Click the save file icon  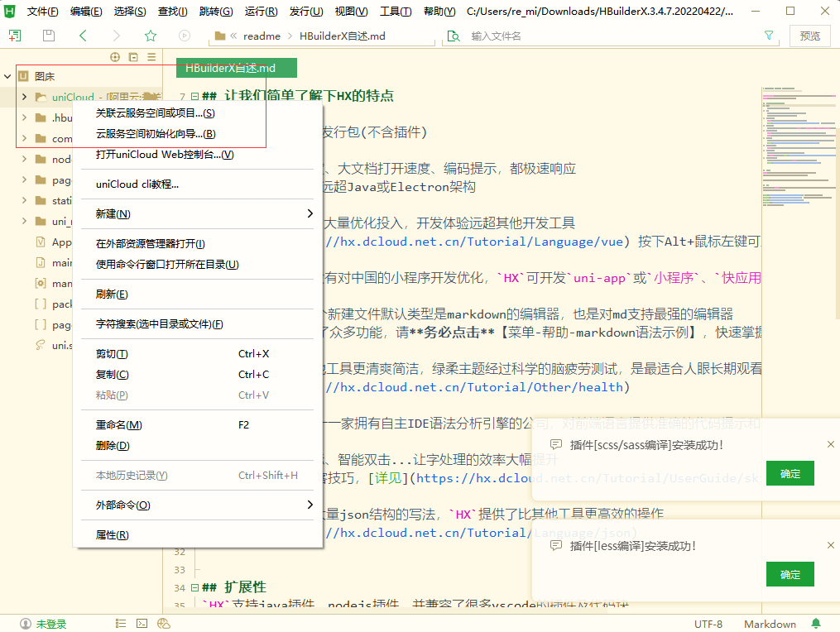pos(49,36)
